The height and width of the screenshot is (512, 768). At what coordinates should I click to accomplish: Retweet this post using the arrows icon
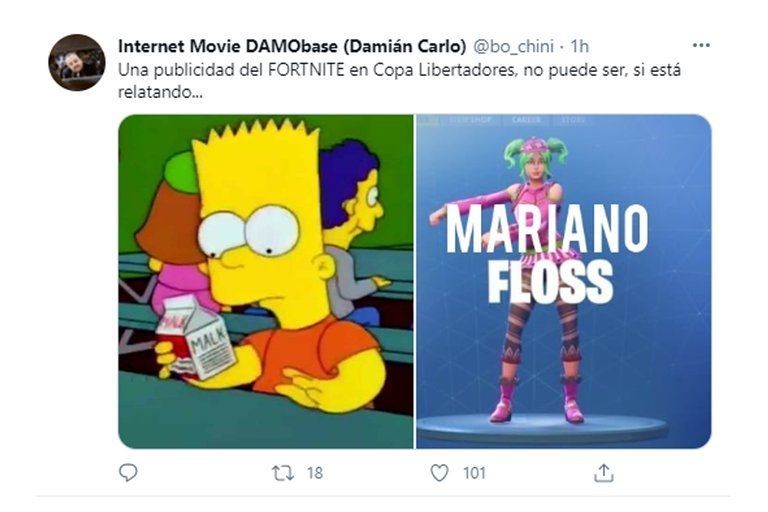pyautogui.click(x=283, y=472)
